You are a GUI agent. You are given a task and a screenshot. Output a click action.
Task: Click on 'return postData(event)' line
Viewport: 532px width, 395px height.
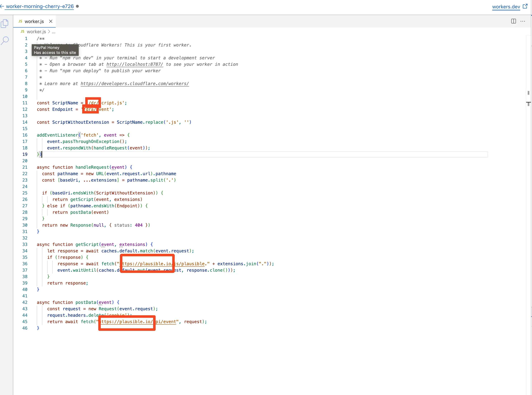(x=81, y=212)
